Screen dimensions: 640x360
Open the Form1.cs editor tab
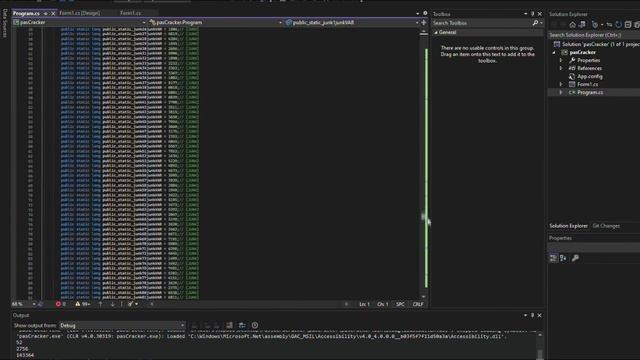tap(130, 13)
